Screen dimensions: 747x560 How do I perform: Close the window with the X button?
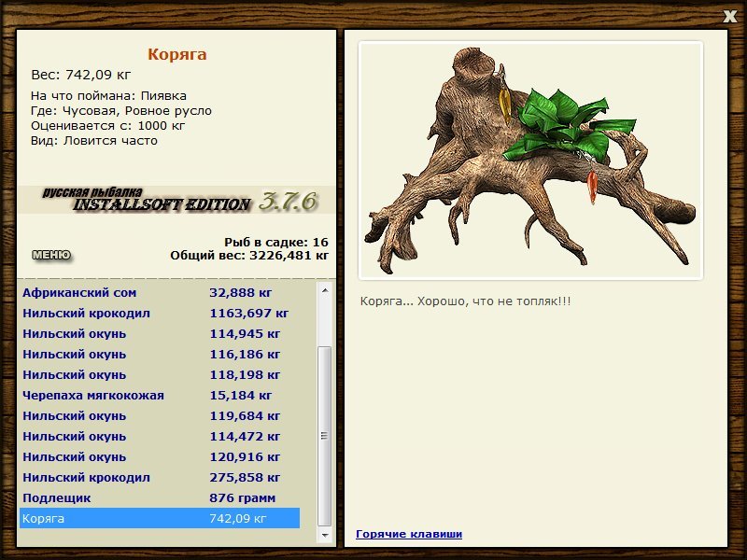(x=729, y=17)
